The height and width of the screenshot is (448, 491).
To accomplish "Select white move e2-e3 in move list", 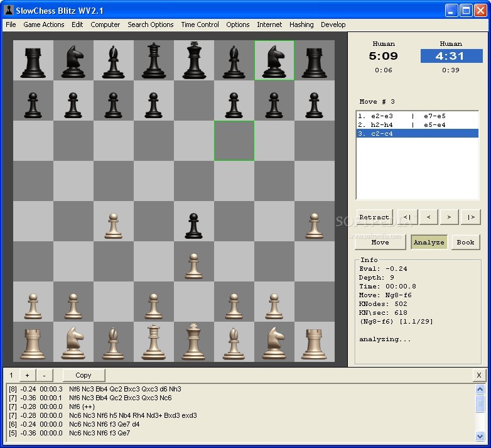I will coord(381,116).
